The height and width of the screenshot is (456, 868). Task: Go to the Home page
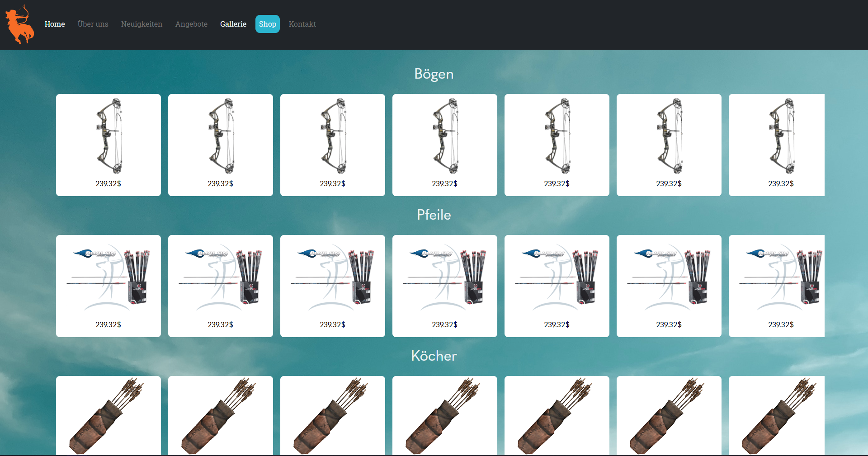(x=55, y=24)
